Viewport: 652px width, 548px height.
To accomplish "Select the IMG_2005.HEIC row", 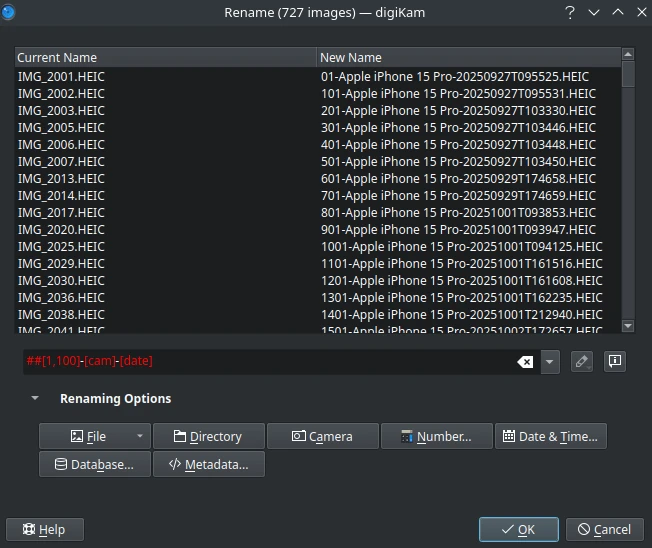I will (x=318, y=128).
